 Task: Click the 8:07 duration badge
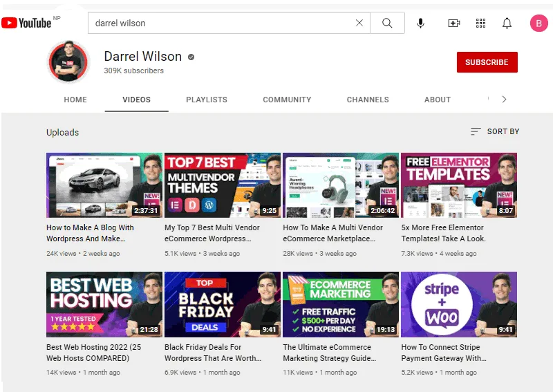click(x=505, y=211)
